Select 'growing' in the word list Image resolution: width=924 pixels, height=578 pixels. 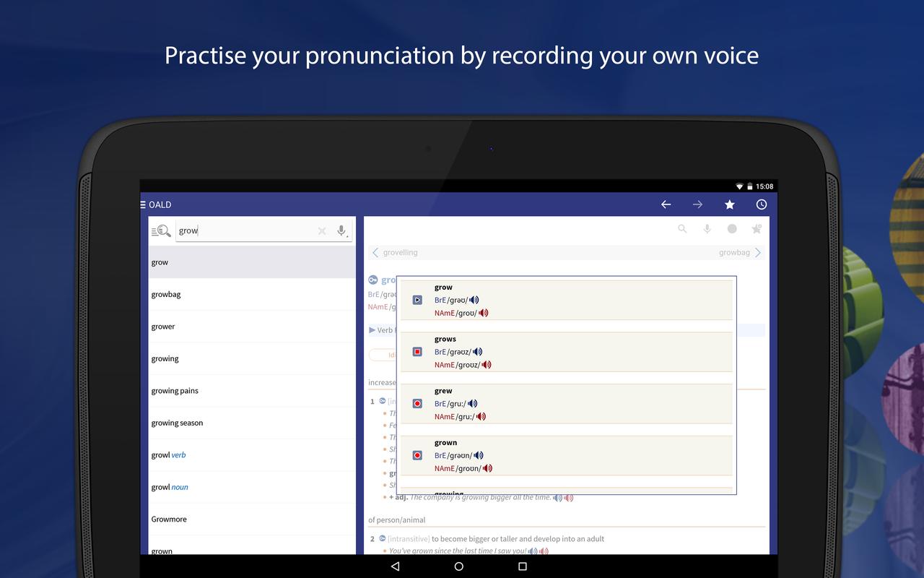252,358
